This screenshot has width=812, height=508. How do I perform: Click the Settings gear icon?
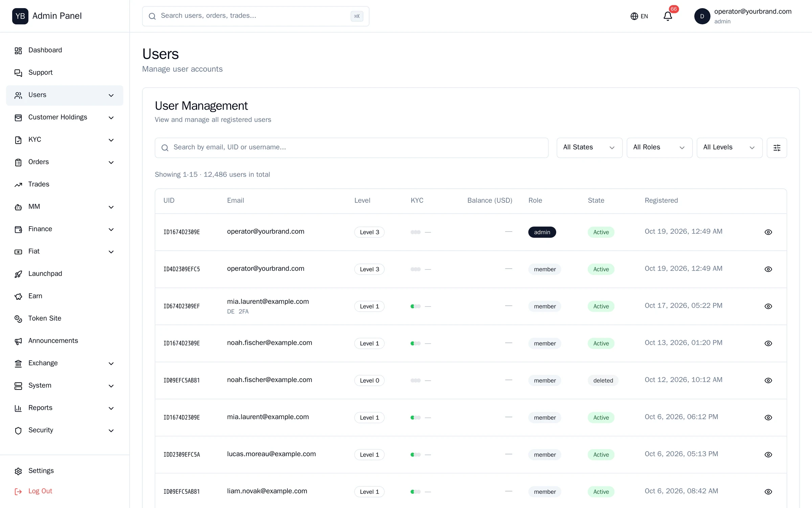(x=18, y=471)
